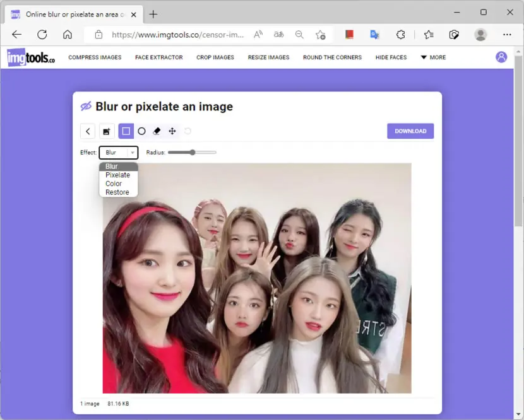Add this page to favorites
524x420 pixels.
(x=321, y=35)
